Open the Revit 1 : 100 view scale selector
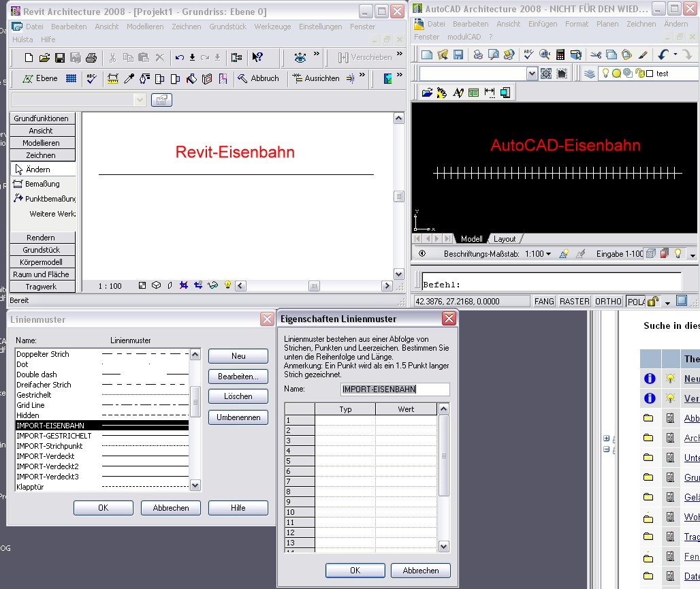 pyautogui.click(x=110, y=286)
